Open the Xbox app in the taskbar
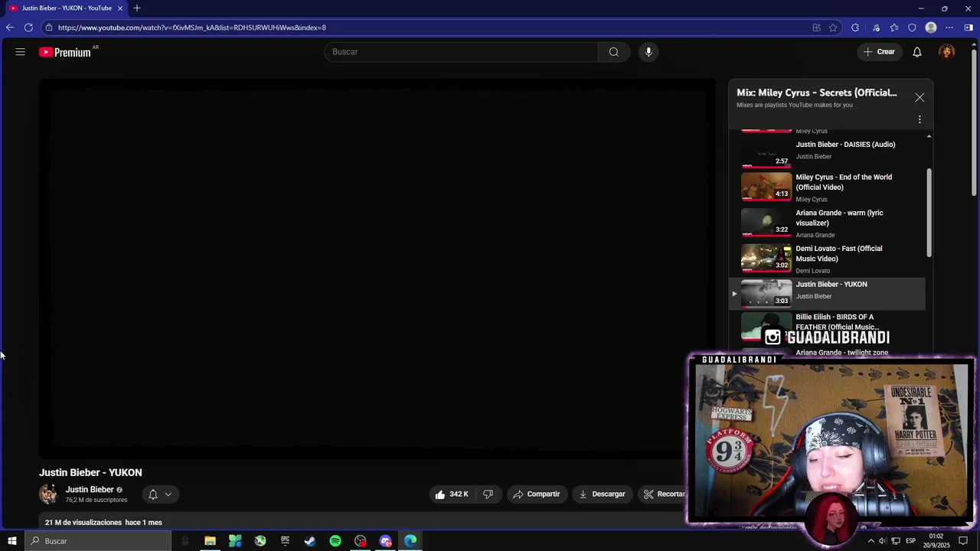Screen dimensions: 980x551 click(260, 541)
